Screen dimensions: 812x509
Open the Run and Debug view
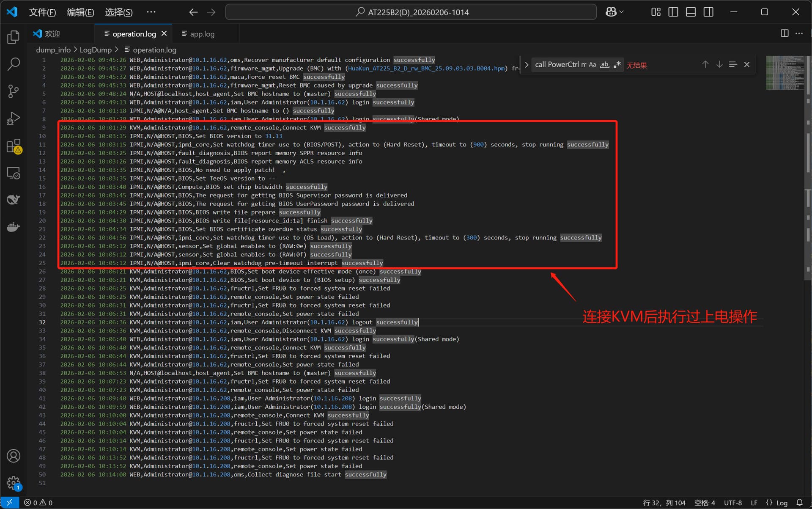tap(14, 118)
